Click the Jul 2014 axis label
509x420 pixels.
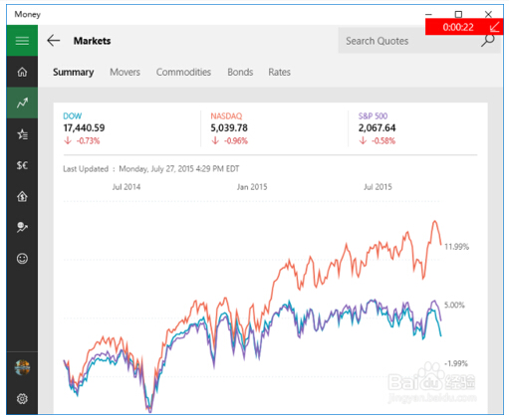pos(127,187)
